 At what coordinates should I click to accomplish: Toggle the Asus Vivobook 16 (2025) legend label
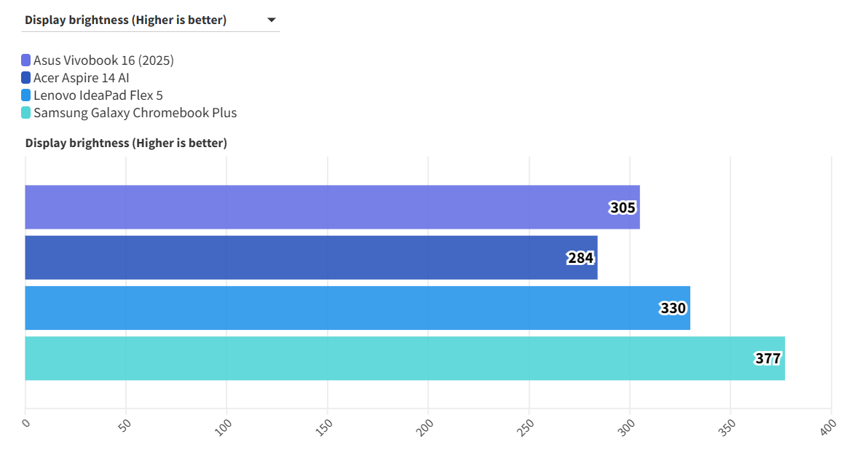(103, 60)
